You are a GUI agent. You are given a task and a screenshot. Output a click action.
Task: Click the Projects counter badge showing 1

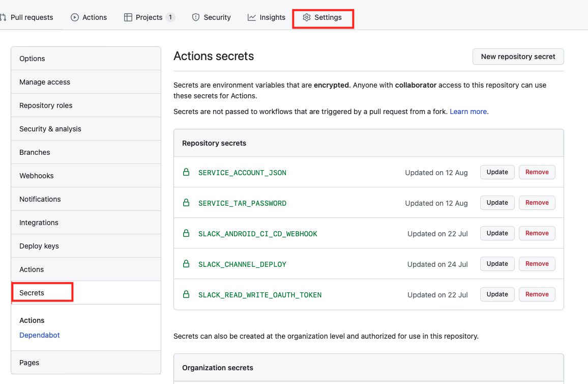[170, 17]
